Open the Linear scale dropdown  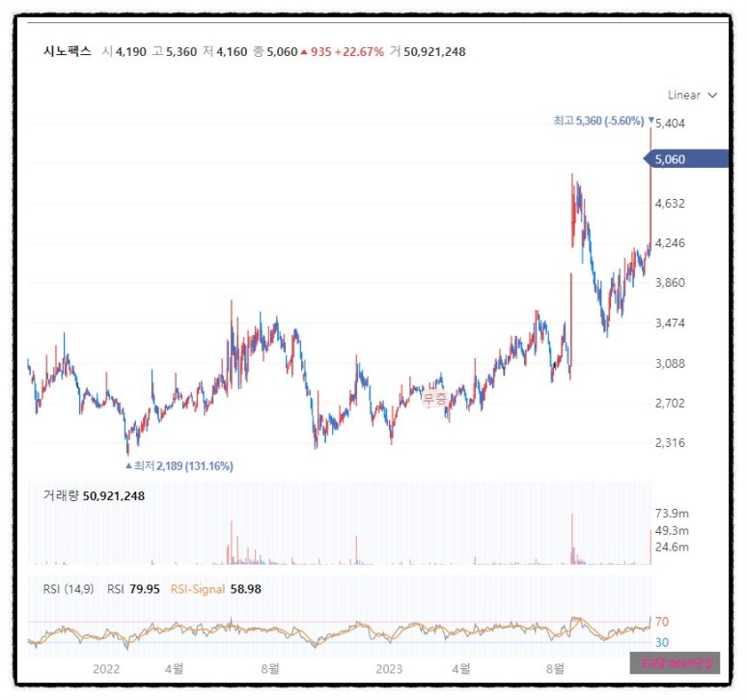(692, 96)
